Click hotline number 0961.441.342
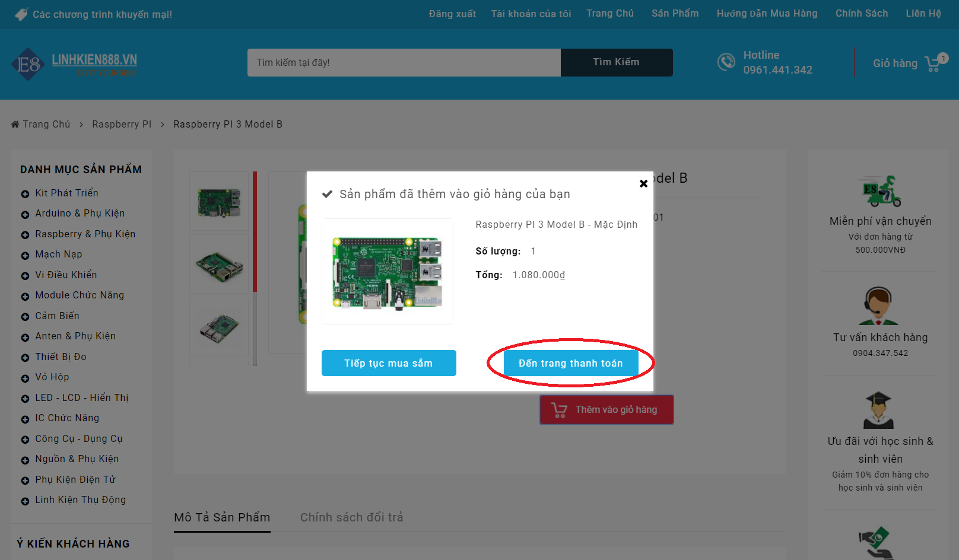This screenshot has height=560, width=959. (778, 70)
